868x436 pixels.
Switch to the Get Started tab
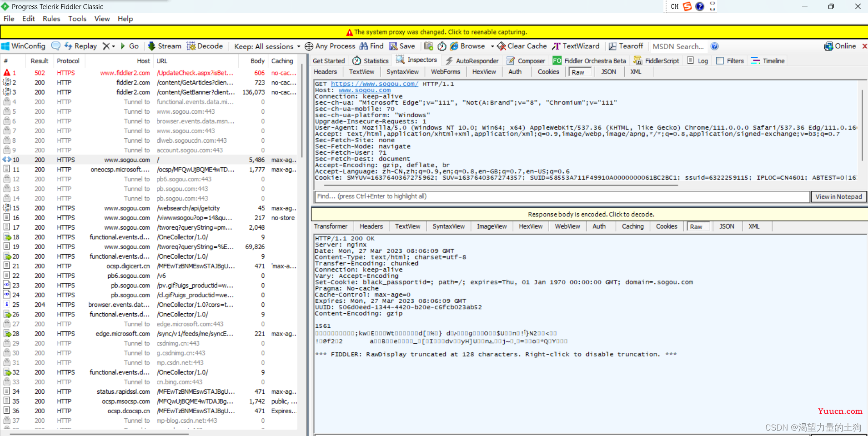coord(329,60)
